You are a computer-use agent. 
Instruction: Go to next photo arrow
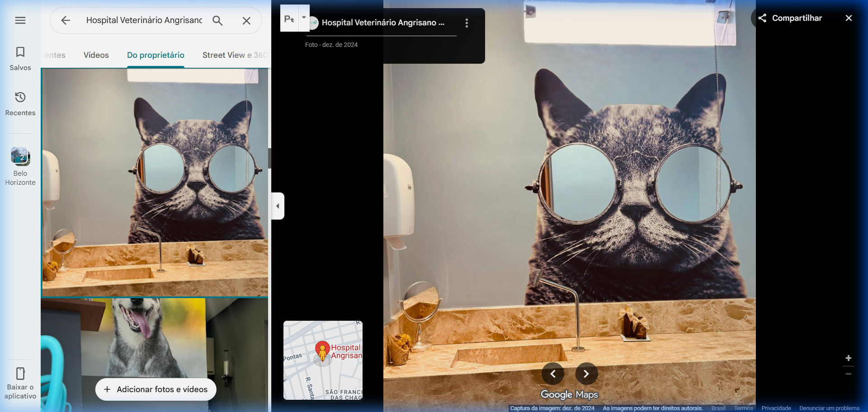click(x=586, y=374)
